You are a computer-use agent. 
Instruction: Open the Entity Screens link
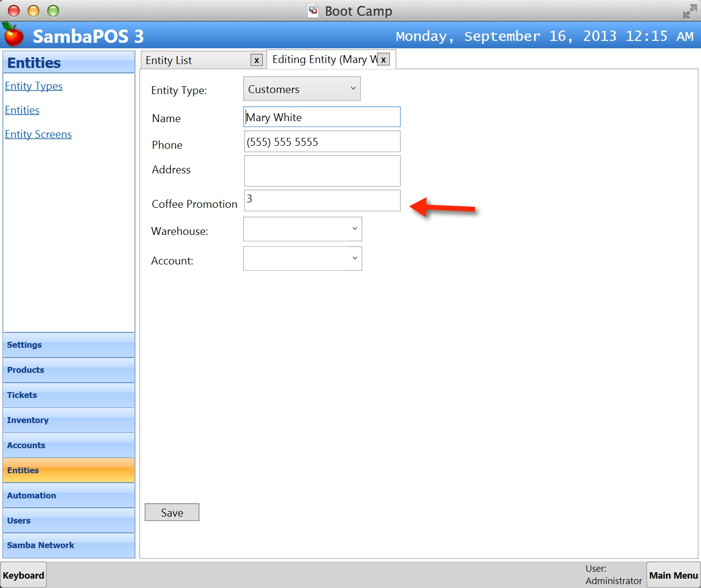[x=38, y=134]
